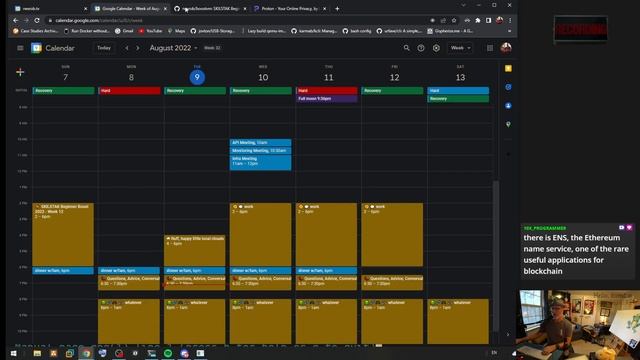The image size is (640, 360).
Task: Select Saturday 13 date header
Action: coord(460,77)
